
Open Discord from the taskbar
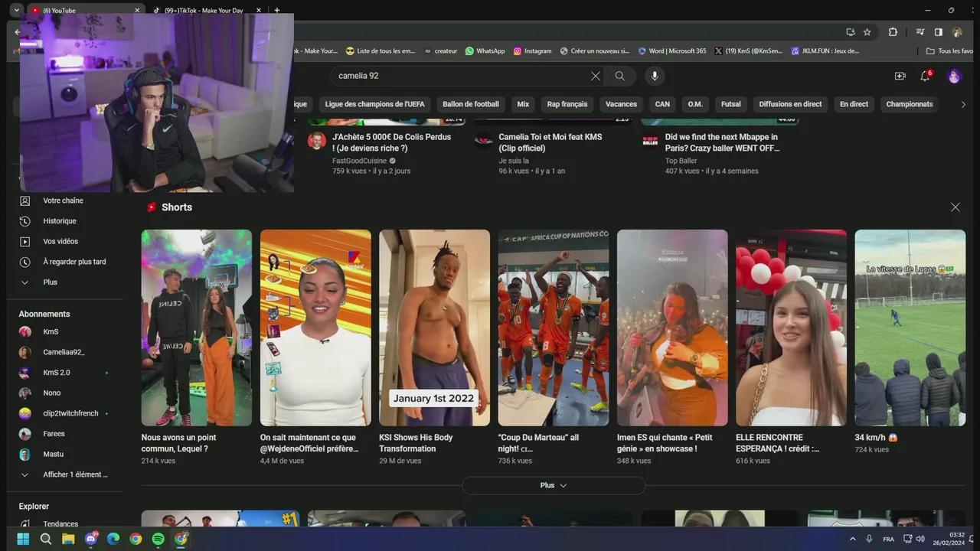pyautogui.click(x=91, y=539)
